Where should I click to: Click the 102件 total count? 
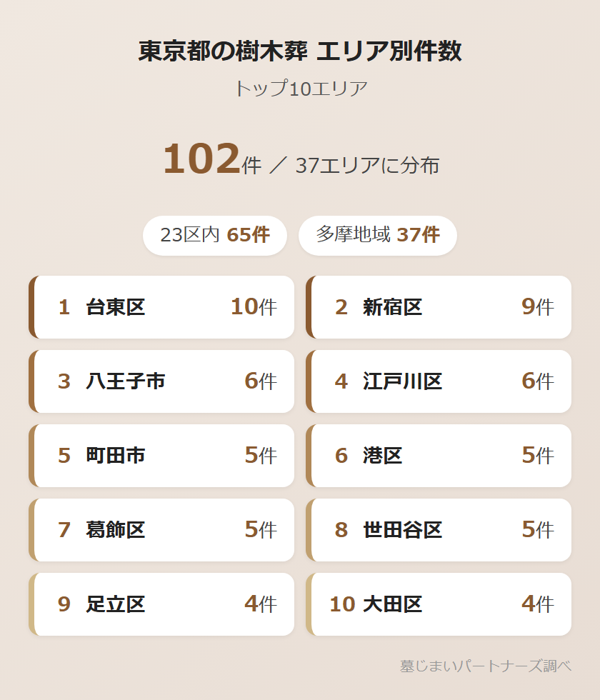[x=211, y=159]
